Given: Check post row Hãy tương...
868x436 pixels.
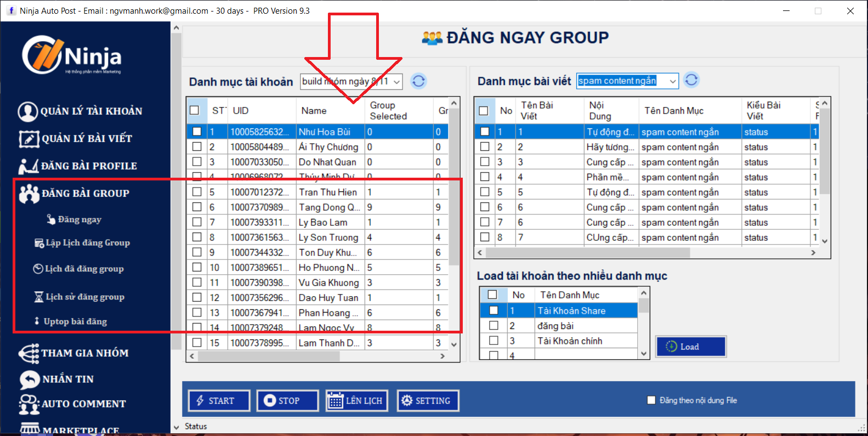Looking at the screenshot, I should [x=485, y=147].
